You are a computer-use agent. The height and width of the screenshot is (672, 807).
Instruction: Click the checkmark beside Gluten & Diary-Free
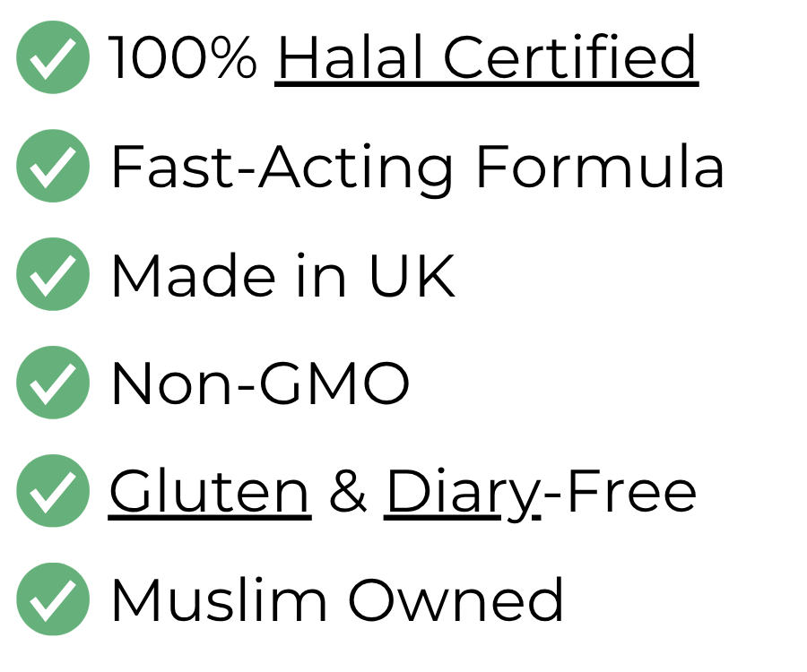point(53,491)
